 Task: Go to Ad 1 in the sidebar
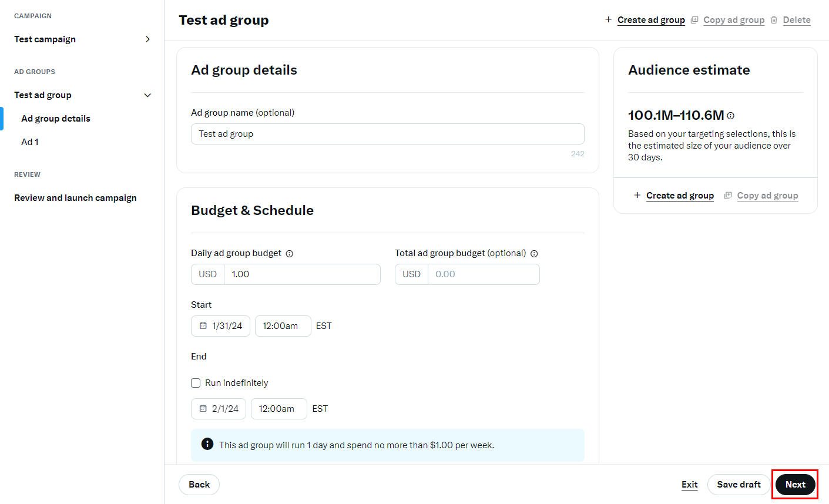tap(30, 142)
